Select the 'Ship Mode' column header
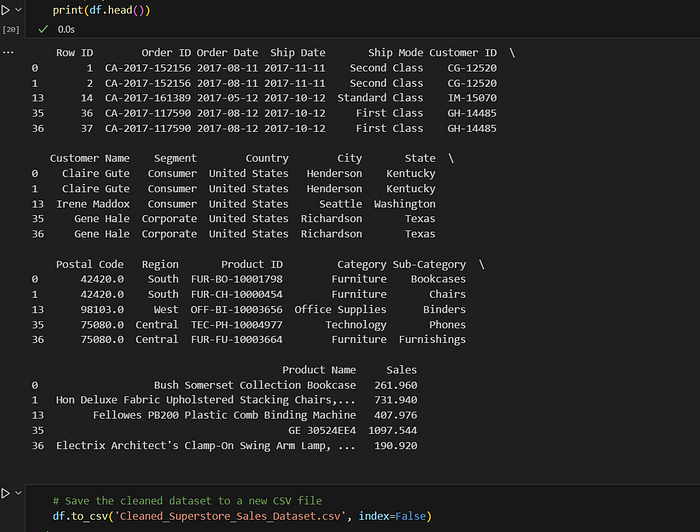Screen dimensions: 700x532 [396, 53]
